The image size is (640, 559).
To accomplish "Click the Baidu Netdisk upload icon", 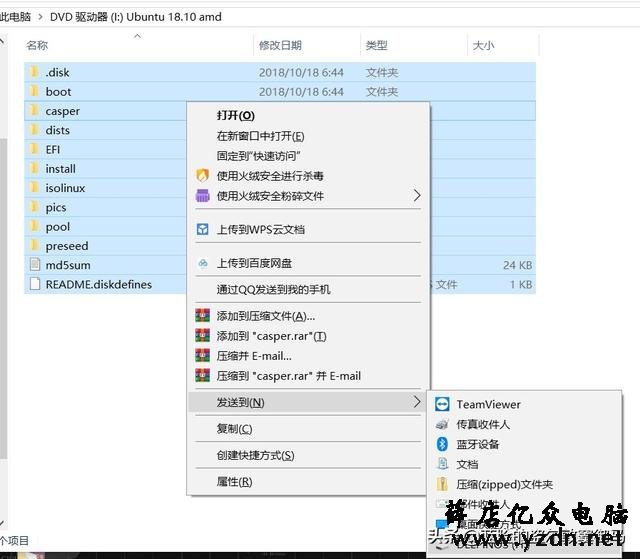I will click(202, 263).
